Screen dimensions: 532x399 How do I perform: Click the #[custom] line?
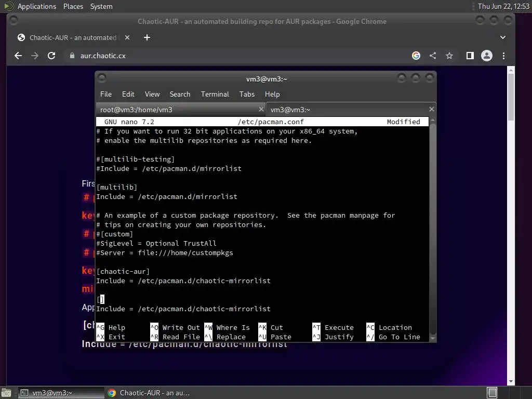pyautogui.click(x=115, y=234)
